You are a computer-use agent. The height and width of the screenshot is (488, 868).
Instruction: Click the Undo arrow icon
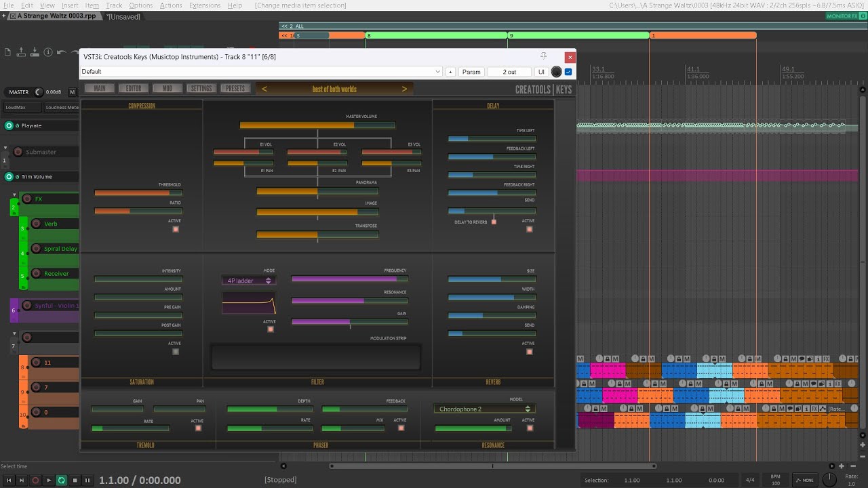62,52
